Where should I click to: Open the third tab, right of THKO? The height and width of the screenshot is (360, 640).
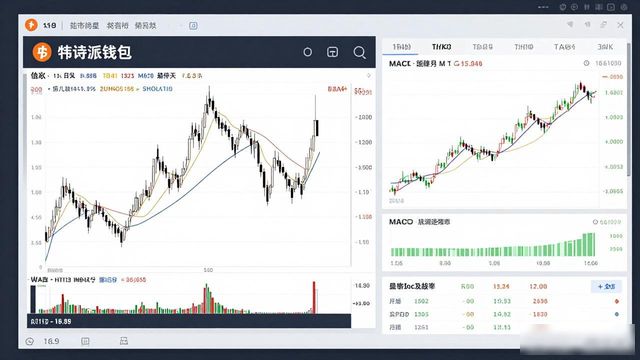point(482,47)
